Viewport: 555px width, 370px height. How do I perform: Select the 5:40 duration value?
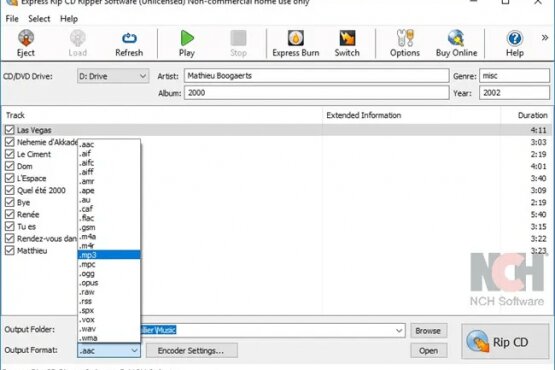click(x=538, y=215)
